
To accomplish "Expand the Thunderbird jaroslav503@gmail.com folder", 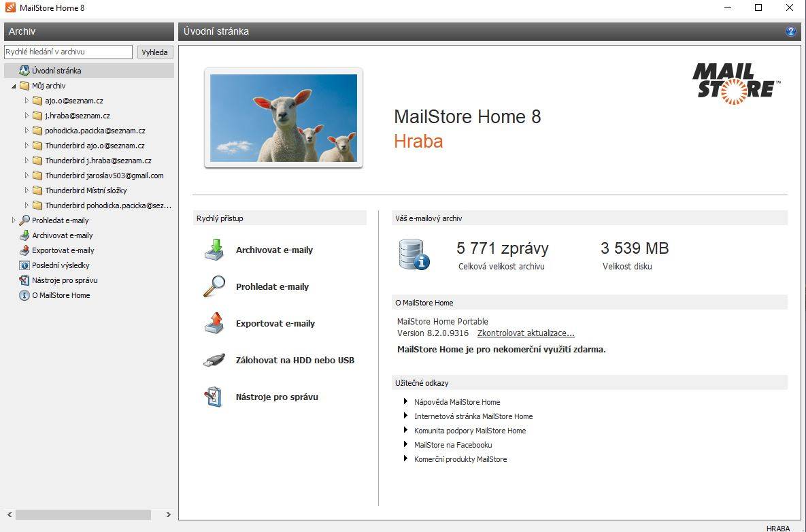I will coord(27,176).
